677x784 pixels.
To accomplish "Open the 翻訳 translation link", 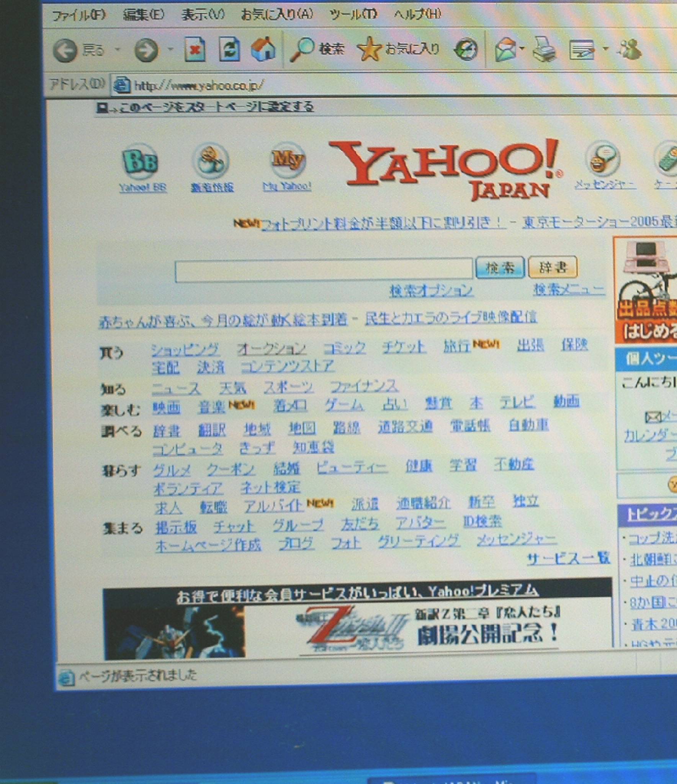I will 212,430.
